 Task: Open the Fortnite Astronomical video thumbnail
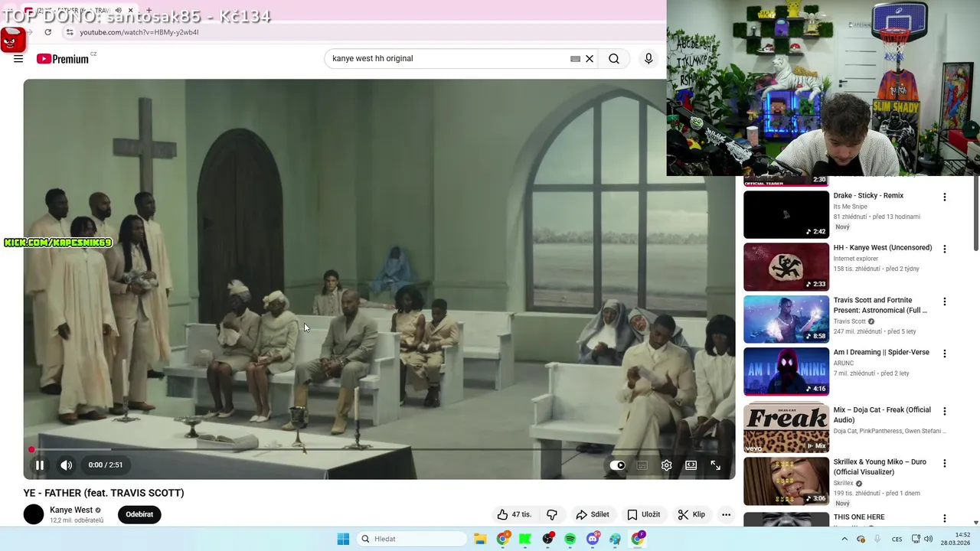point(786,319)
